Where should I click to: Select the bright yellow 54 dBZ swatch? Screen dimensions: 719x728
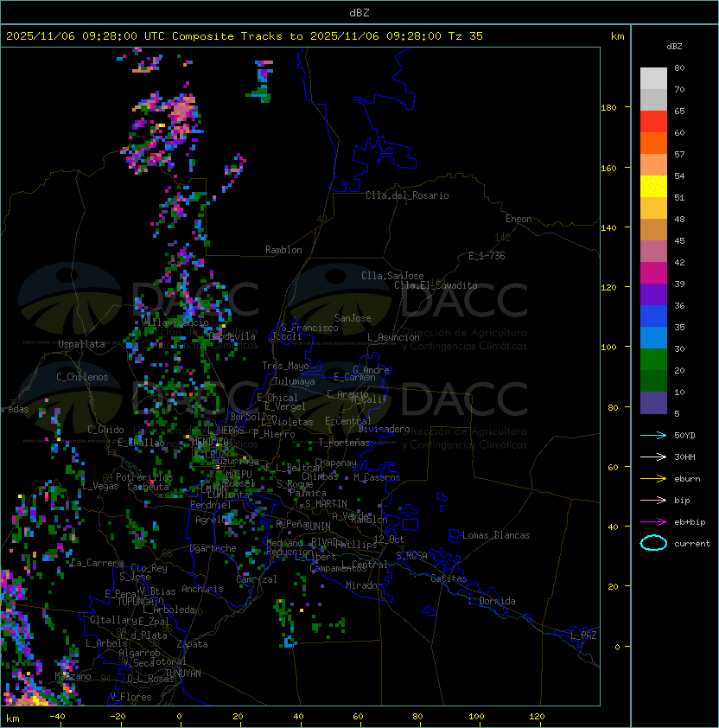653,187
